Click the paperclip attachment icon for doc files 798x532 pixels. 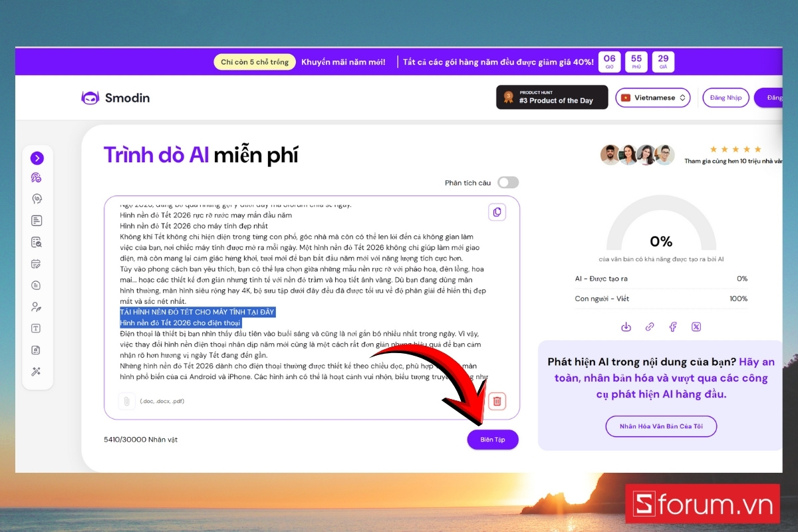(126, 401)
